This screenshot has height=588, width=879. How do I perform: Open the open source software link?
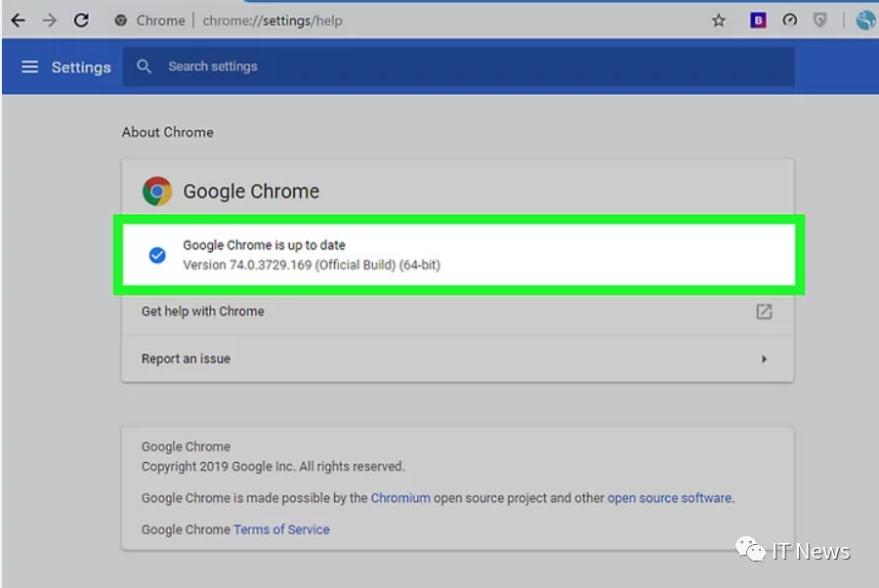pyautogui.click(x=669, y=498)
